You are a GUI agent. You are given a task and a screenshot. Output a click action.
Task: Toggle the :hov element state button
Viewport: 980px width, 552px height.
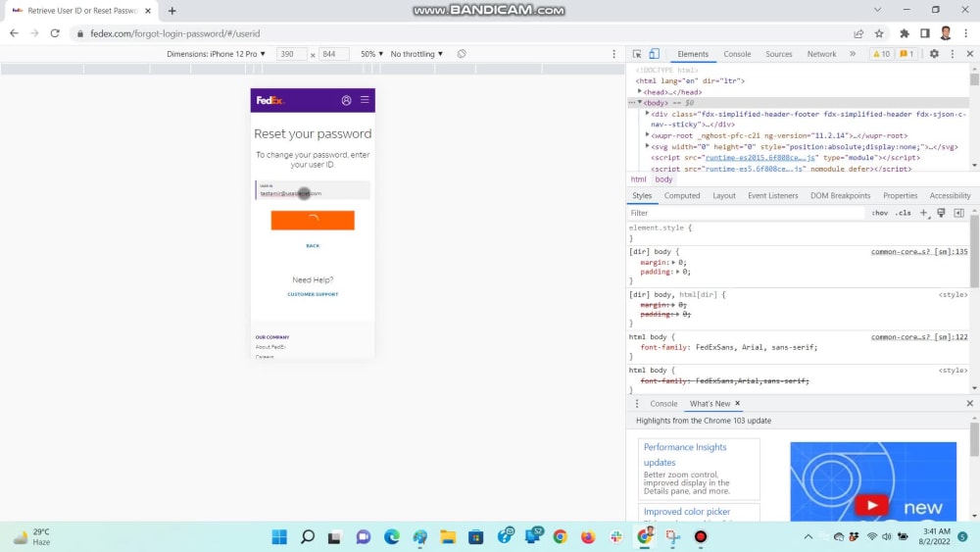point(879,213)
